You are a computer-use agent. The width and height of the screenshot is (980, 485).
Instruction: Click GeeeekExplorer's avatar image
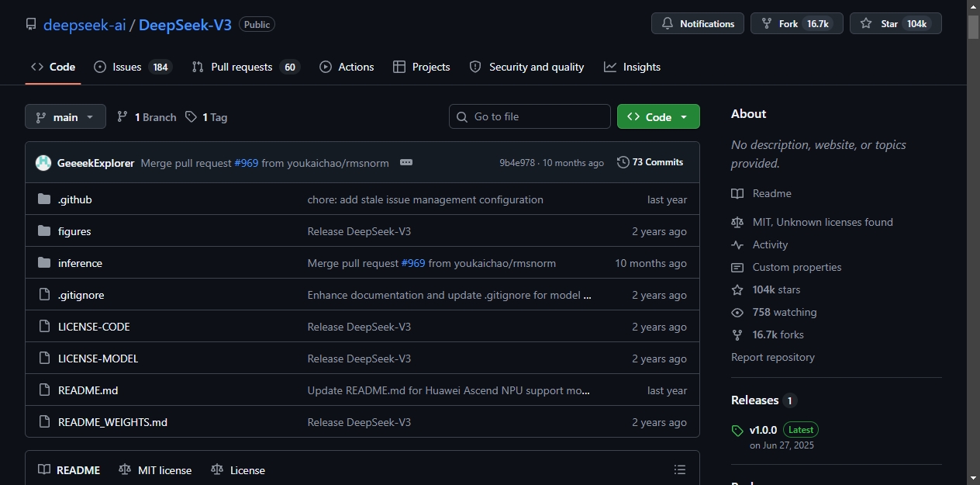[x=43, y=163]
